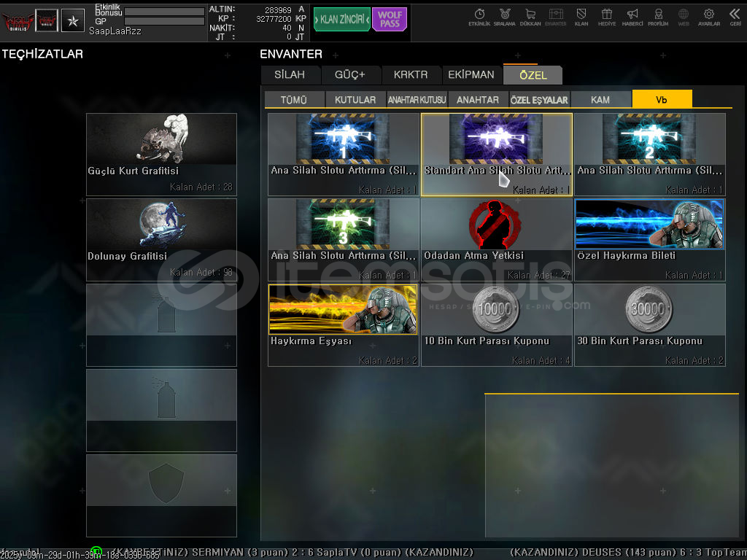Screen dimensions: 747x560
Task: Open the Envanter chest icon
Action: [x=555, y=17]
